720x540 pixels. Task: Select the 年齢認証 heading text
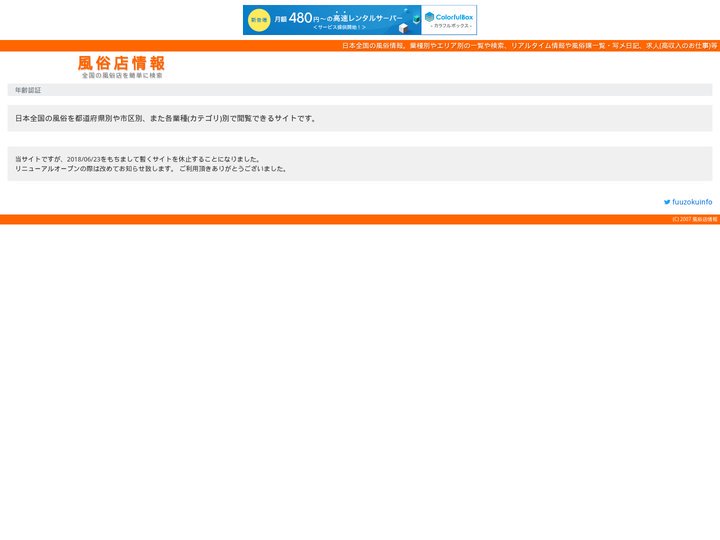(28, 90)
